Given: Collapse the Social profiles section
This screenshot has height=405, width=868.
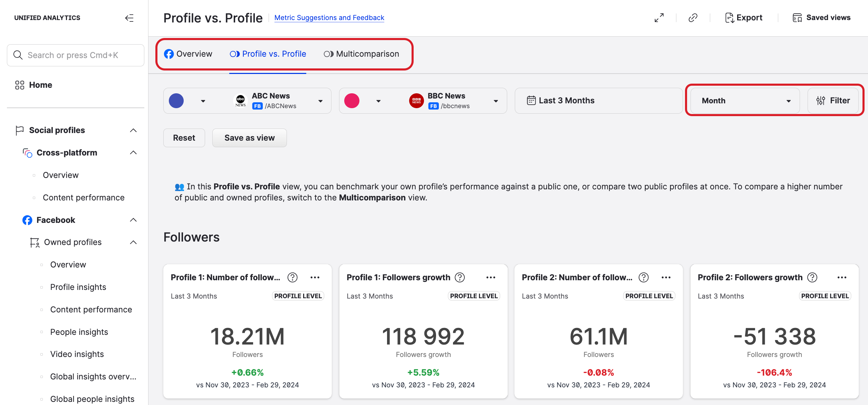Looking at the screenshot, I should coord(133,130).
